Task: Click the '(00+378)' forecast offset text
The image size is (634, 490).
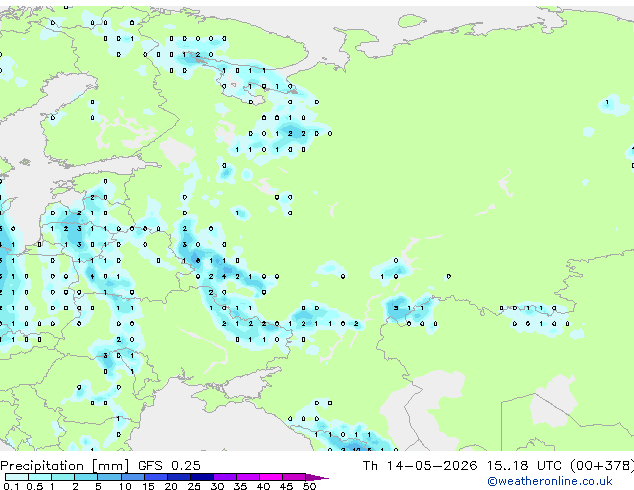Action: tap(602, 466)
